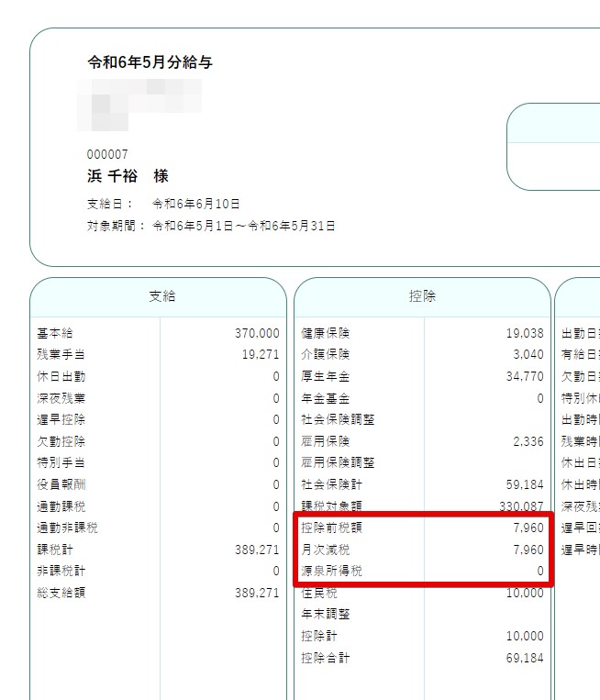Click 課税計 amount 389,271

tap(257, 550)
